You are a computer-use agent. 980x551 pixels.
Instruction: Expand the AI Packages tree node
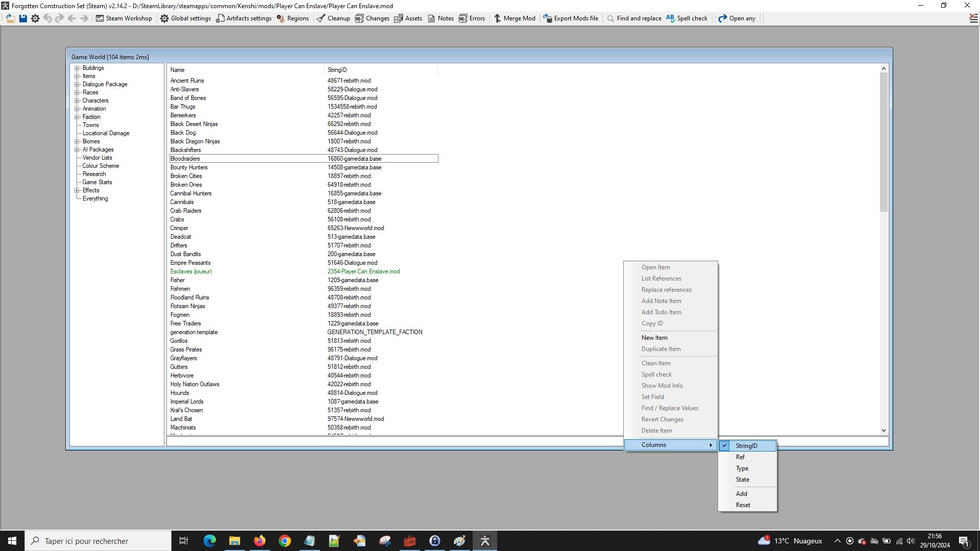(77, 149)
